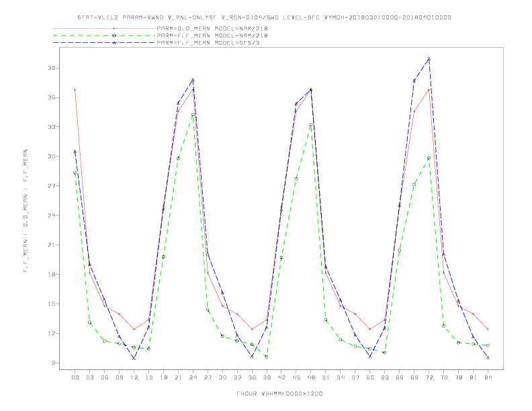Click y-axis tick label 30
This screenshot has width=532, height=411.
click(51, 156)
